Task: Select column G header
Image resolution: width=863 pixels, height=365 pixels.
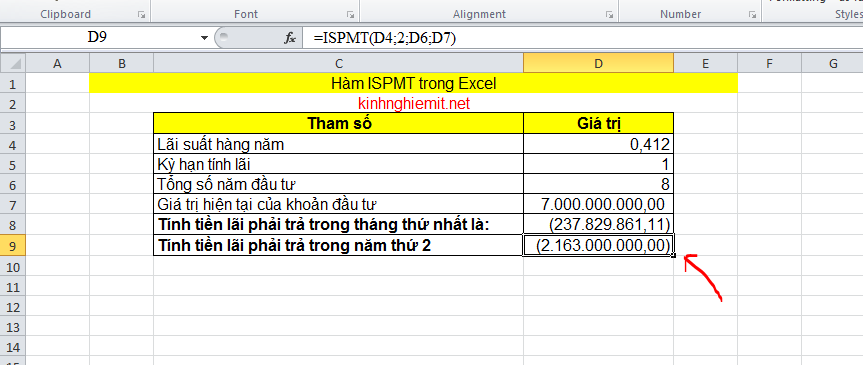Action: click(x=832, y=63)
